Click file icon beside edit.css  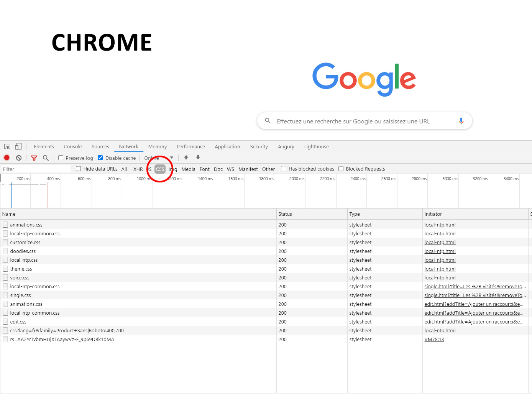[x=5, y=322]
